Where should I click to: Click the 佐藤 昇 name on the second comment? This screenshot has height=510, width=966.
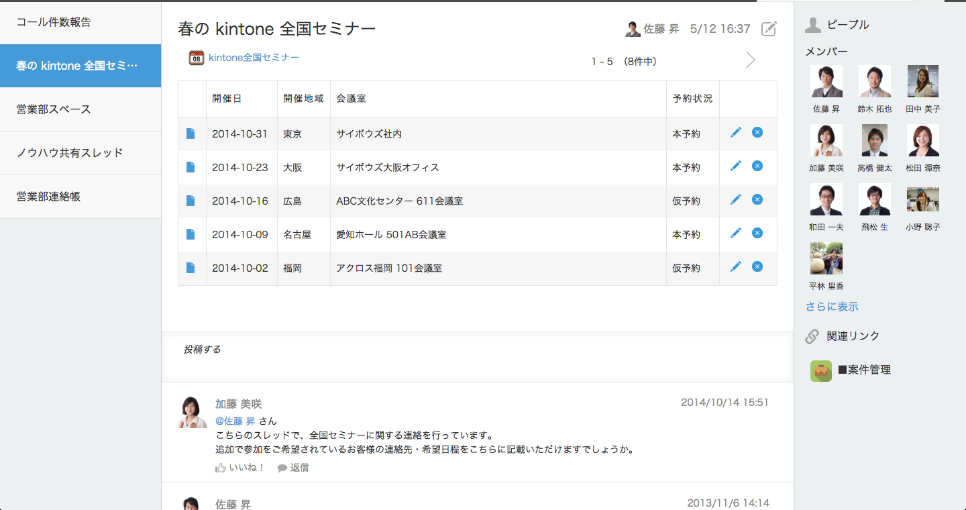[233, 504]
